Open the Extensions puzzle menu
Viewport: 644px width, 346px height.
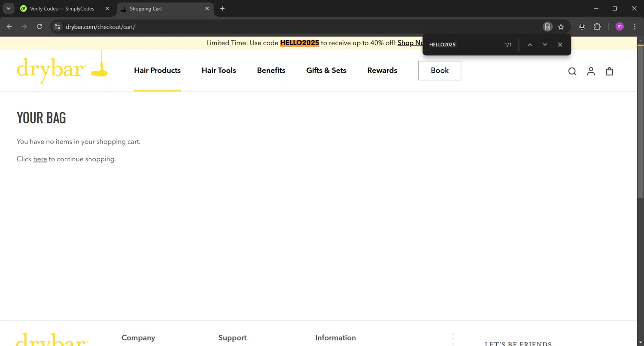click(597, 27)
